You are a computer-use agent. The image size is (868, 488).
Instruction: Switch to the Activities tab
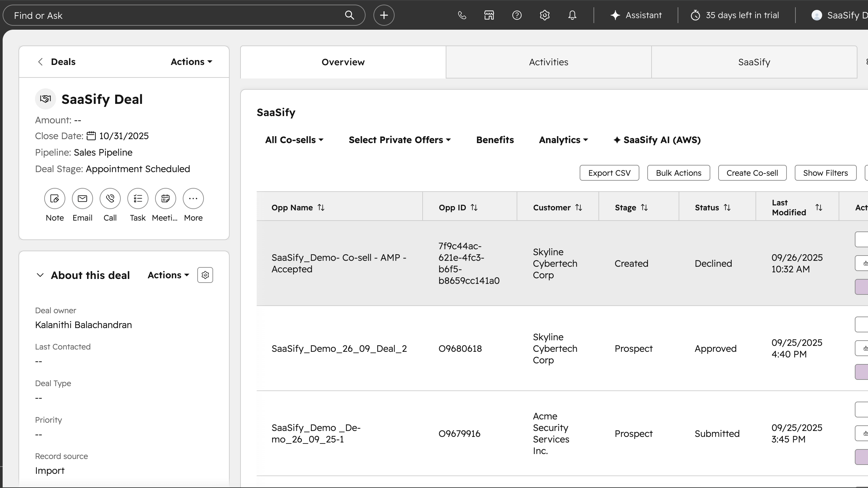pyautogui.click(x=549, y=62)
